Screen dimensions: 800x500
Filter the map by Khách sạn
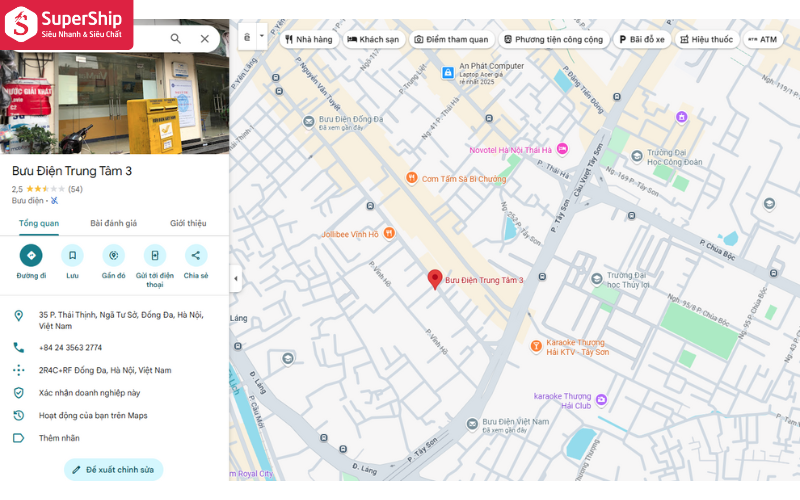(373, 39)
